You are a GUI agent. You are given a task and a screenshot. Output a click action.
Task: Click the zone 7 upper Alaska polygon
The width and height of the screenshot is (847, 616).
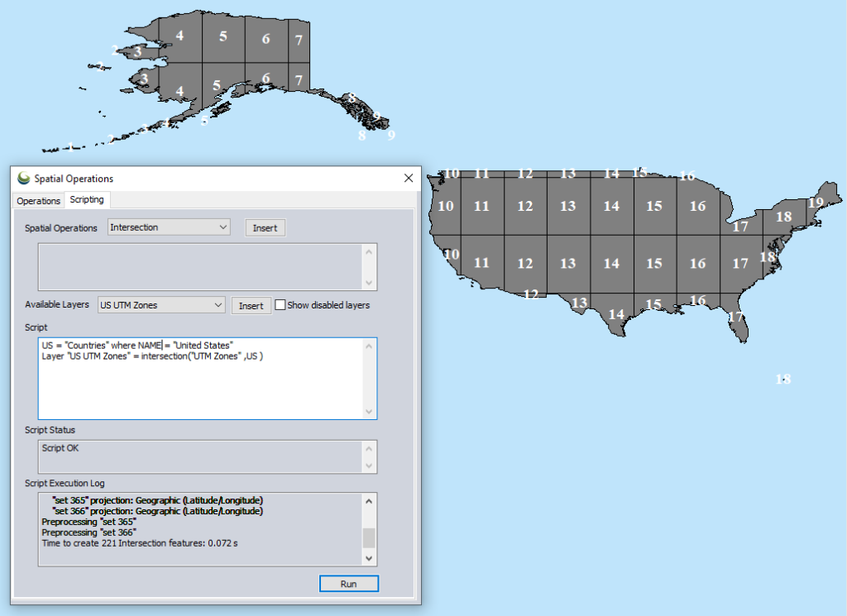click(299, 41)
